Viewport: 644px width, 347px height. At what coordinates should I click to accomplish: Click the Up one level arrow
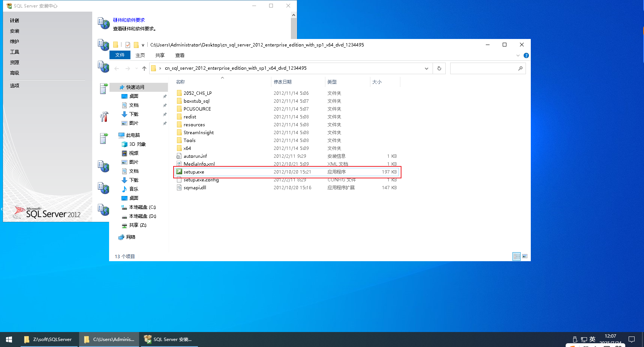pos(144,69)
